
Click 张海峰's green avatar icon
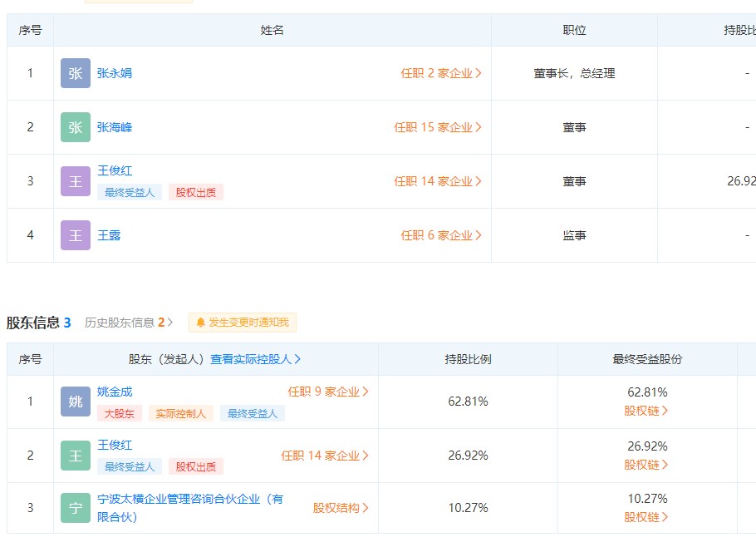(x=75, y=126)
